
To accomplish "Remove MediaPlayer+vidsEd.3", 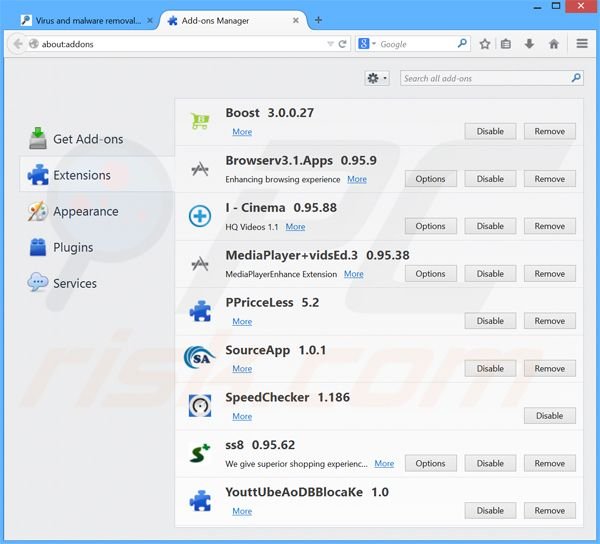I will [x=549, y=274].
